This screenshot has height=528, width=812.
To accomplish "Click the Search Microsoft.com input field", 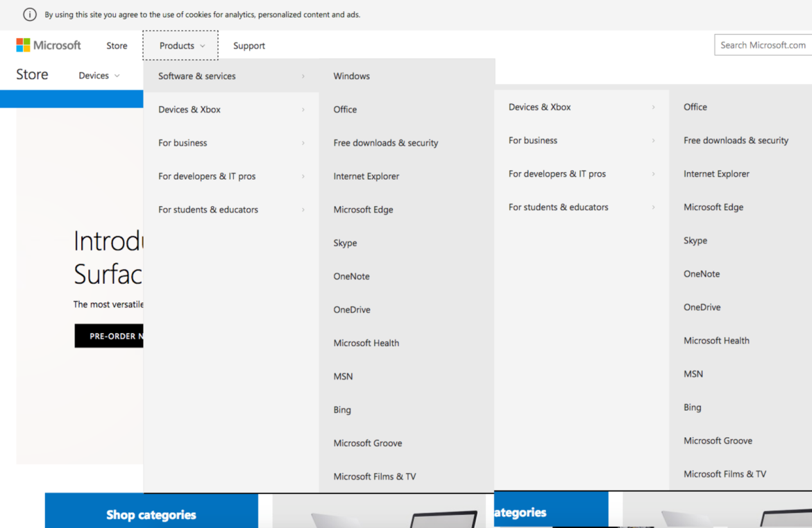I will 762,45.
